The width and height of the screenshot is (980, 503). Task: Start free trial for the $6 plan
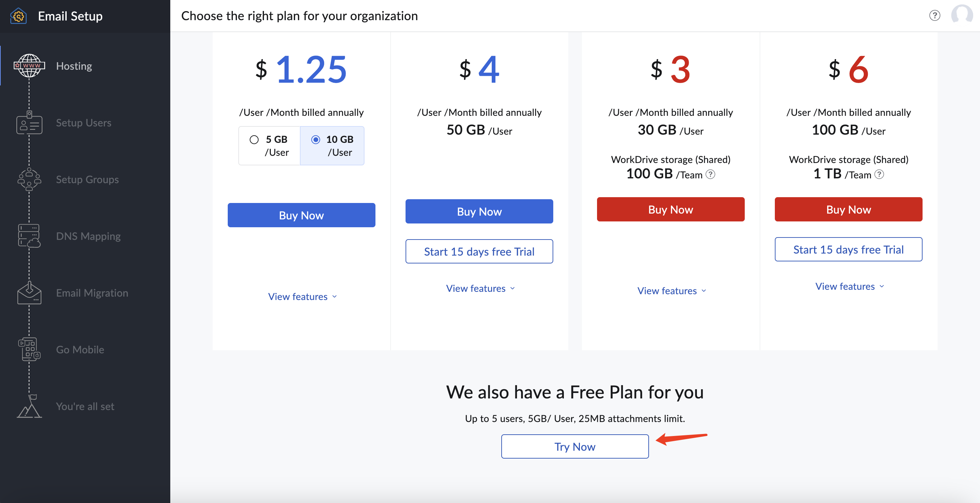click(848, 249)
